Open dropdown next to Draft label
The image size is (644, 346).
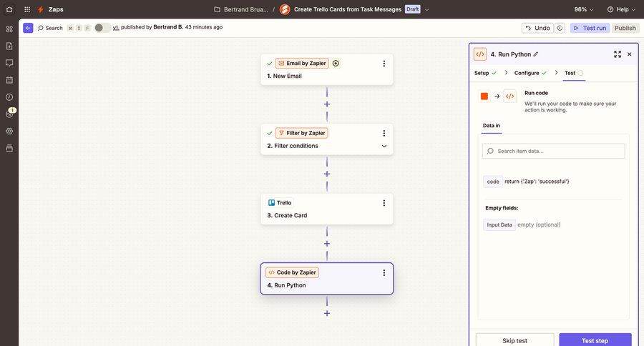coord(427,9)
